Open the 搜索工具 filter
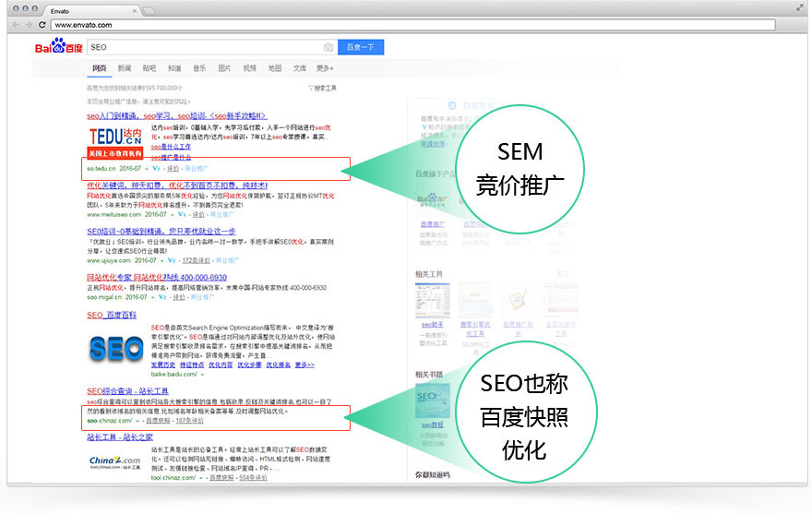 322,88
